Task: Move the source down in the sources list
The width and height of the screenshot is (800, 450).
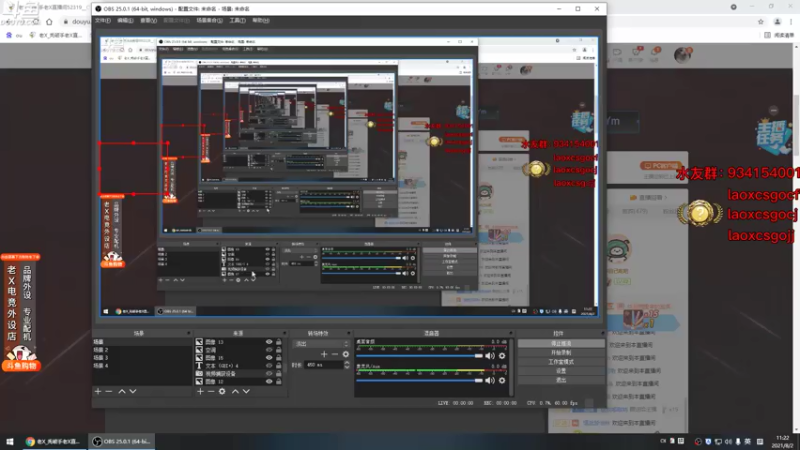Action: (246, 391)
